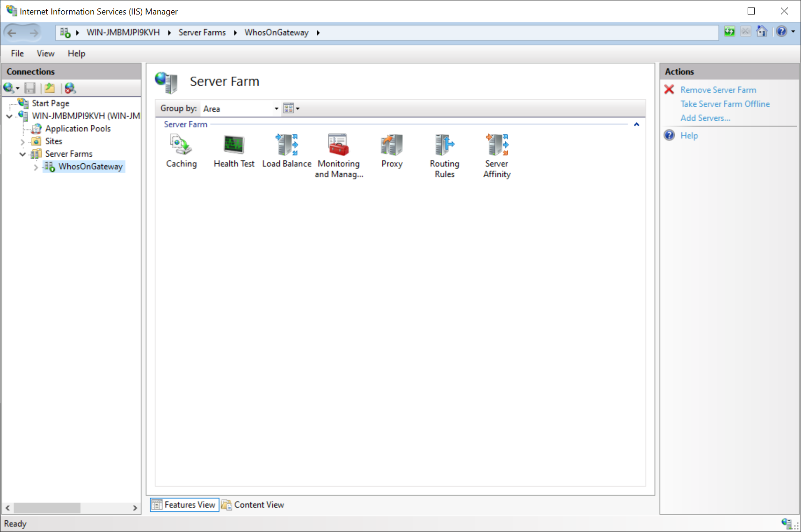
Task: Click the Home icon in address bar
Action: click(762, 32)
